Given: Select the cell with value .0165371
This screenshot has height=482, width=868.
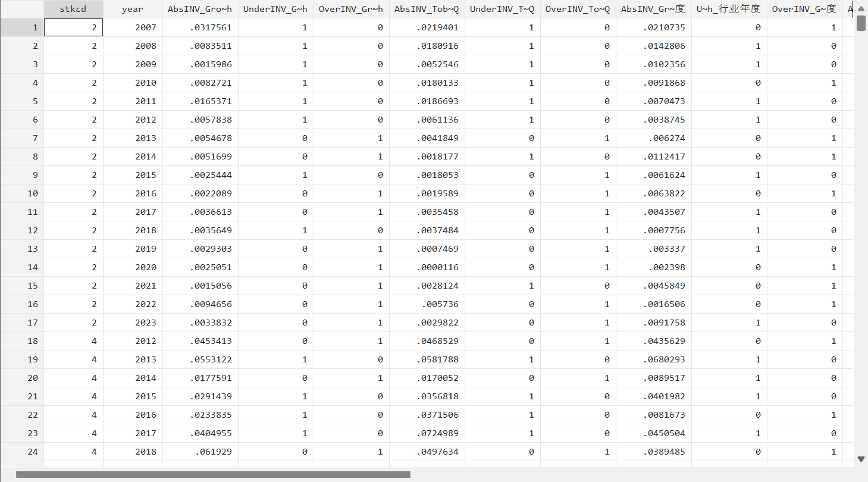Looking at the screenshot, I should pos(200,101).
